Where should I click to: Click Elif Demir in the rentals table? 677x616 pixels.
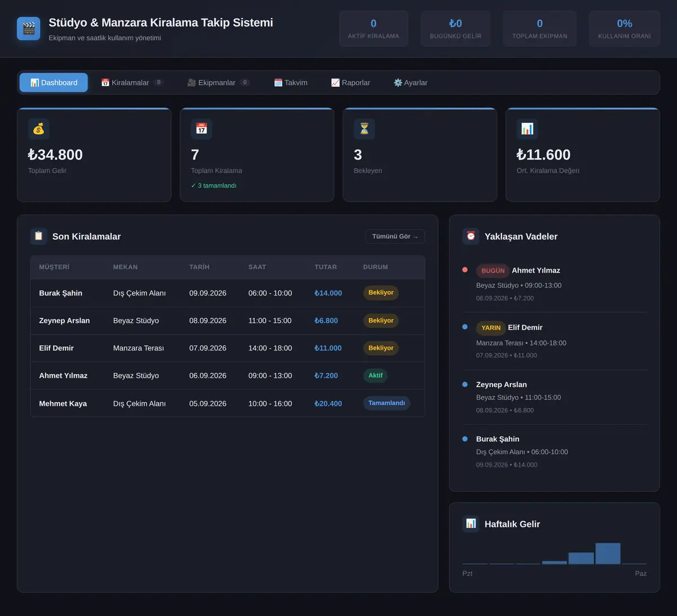[x=56, y=348]
